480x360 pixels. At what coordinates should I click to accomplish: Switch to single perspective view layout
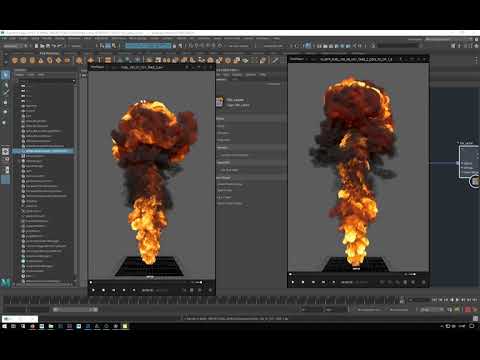tap(5, 151)
